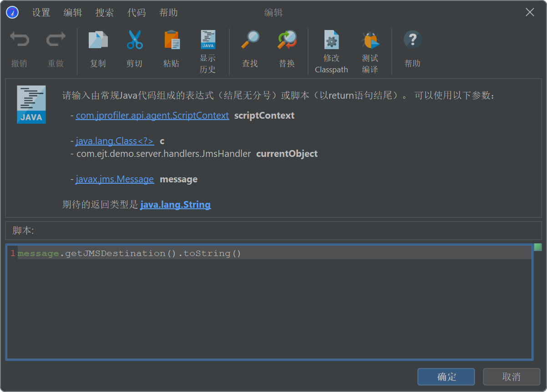Click the 剪切 (cut) scissors icon
547x392 pixels.
134,40
